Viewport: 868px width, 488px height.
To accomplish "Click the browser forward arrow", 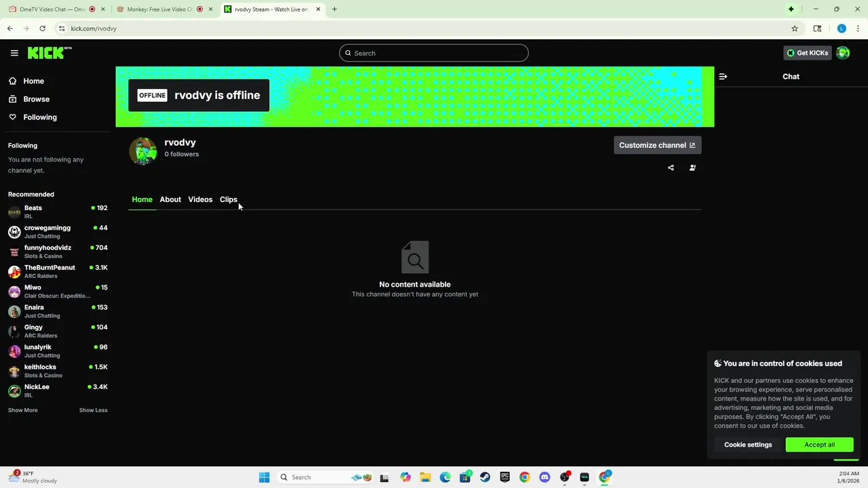I will (26, 28).
